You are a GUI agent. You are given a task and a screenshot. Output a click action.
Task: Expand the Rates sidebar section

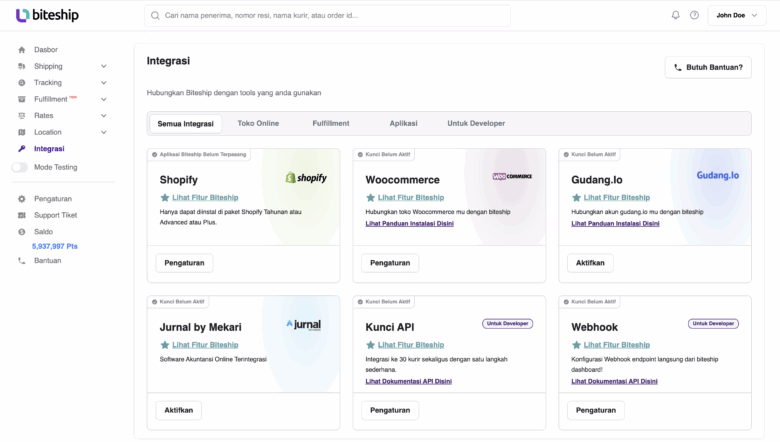pos(104,116)
